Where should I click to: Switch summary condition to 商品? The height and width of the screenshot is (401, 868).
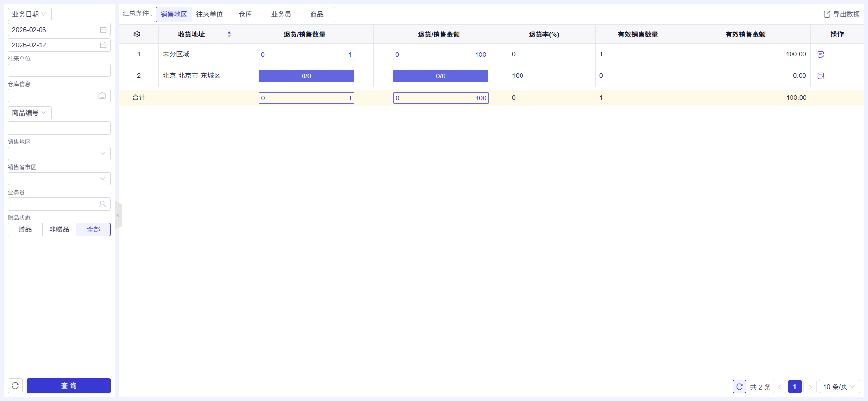coord(317,14)
